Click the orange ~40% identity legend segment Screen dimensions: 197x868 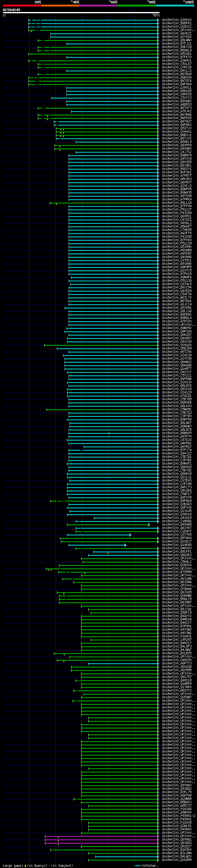tap(60, 6)
